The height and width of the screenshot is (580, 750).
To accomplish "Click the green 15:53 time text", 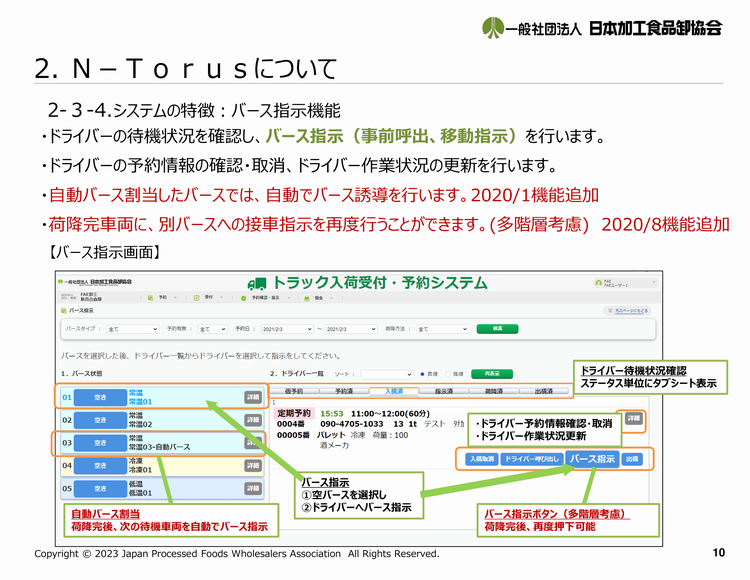I will pyautogui.click(x=332, y=414).
